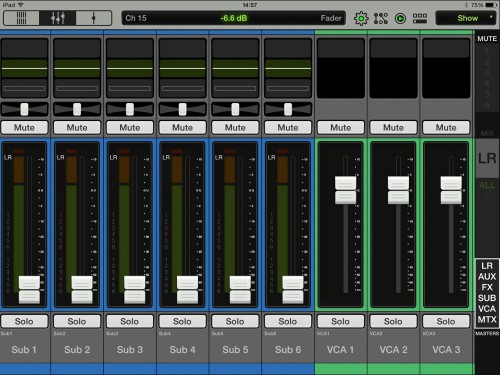Screen dimensions: 500x375
Task: Open the routing nodes icon in toolbar
Action: [381, 18]
